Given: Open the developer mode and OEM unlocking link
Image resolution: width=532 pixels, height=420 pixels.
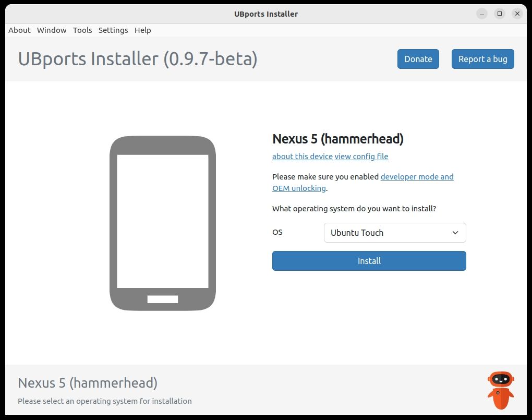Looking at the screenshot, I should [x=417, y=177].
